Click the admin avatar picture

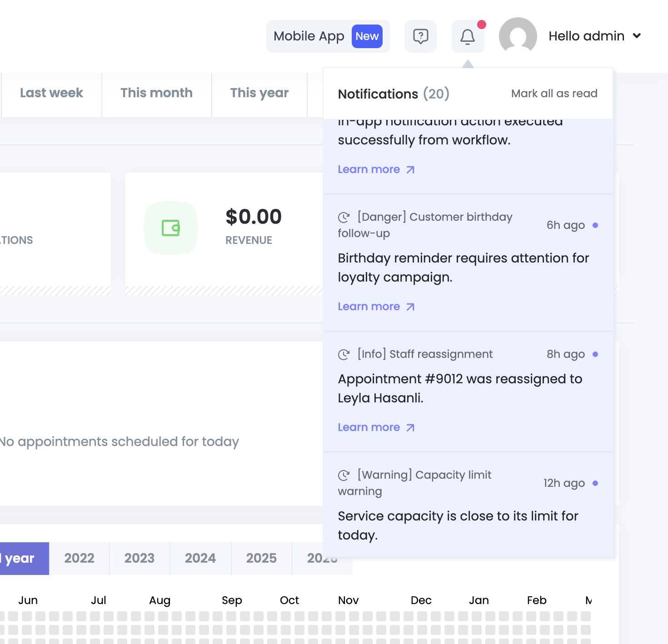(x=518, y=36)
